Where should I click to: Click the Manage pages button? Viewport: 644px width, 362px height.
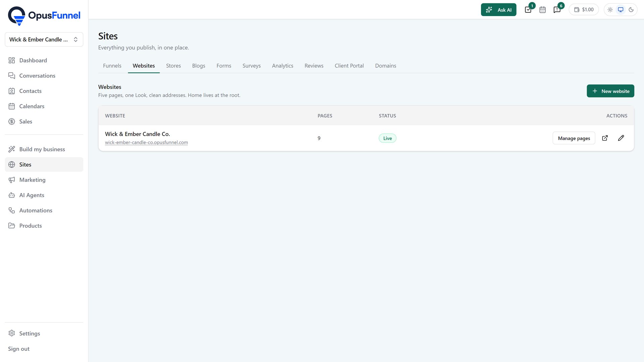point(574,138)
